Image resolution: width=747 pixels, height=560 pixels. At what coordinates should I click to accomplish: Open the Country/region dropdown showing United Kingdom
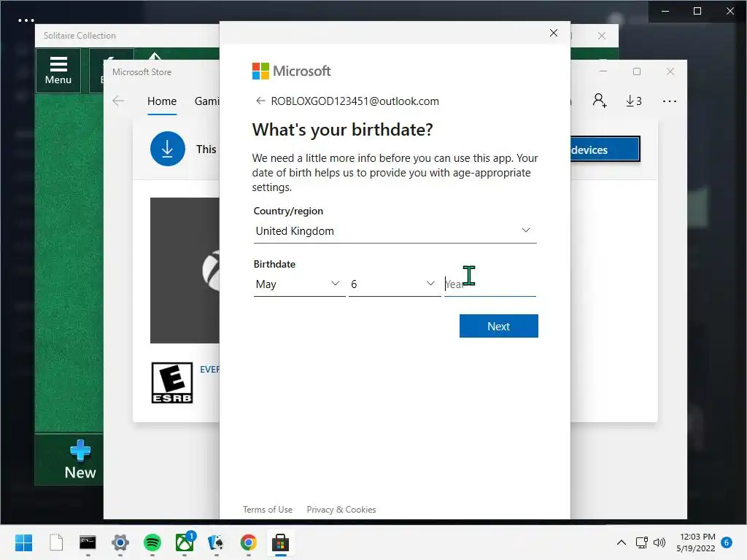coord(395,231)
